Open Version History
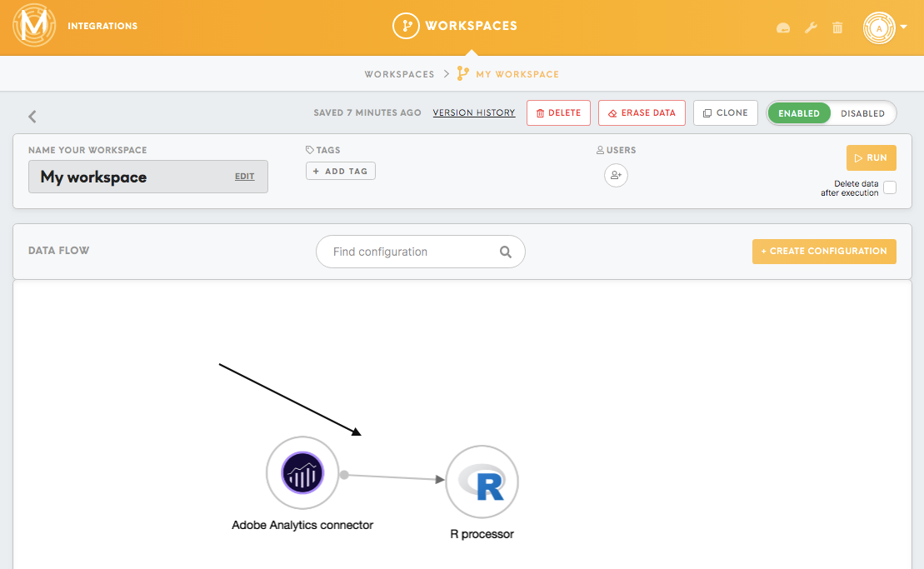 (474, 112)
